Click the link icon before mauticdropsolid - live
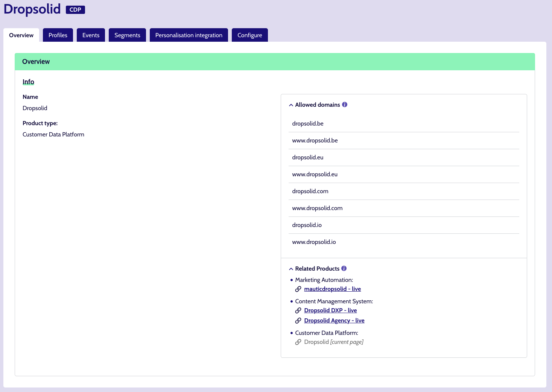The height and width of the screenshot is (392, 552). (298, 289)
